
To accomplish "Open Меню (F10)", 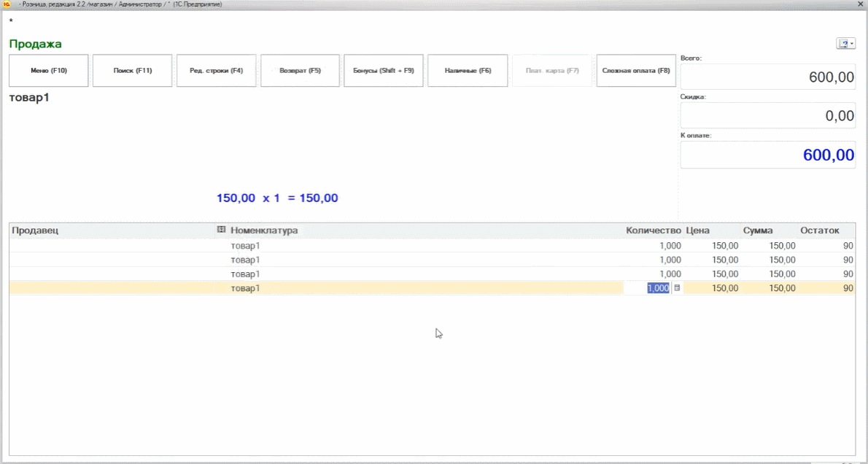I will click(49, 71).
